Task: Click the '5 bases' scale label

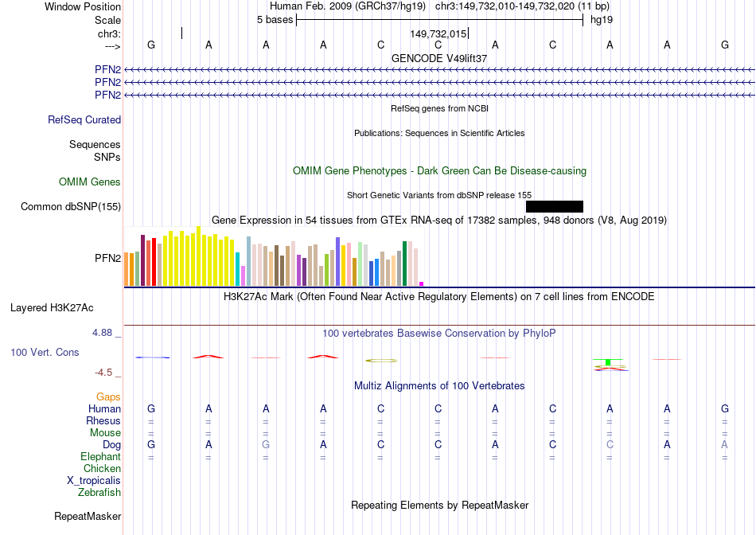Action: pyautogui.click(x=275, y=20)
